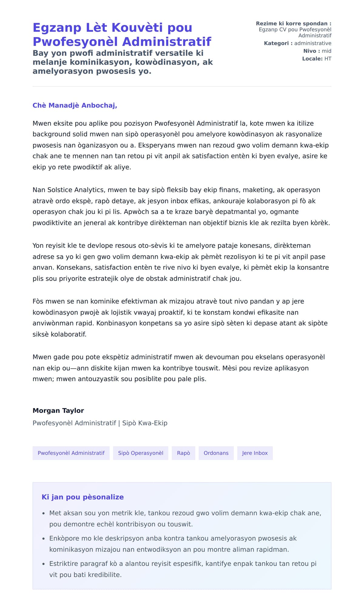Click the tip starting with Estriktire paragraf
364x610 pixels.
tap(183, 569)
